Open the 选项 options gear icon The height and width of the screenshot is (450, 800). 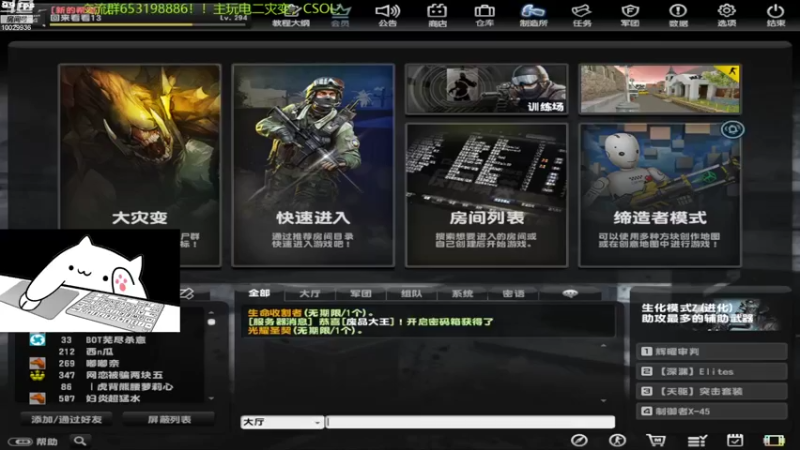point(727,15)
